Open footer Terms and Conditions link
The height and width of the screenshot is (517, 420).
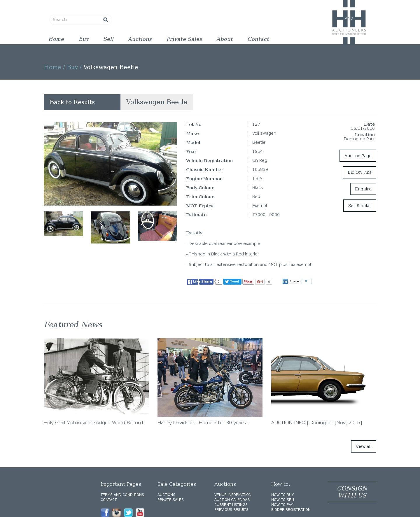[122, 495]
